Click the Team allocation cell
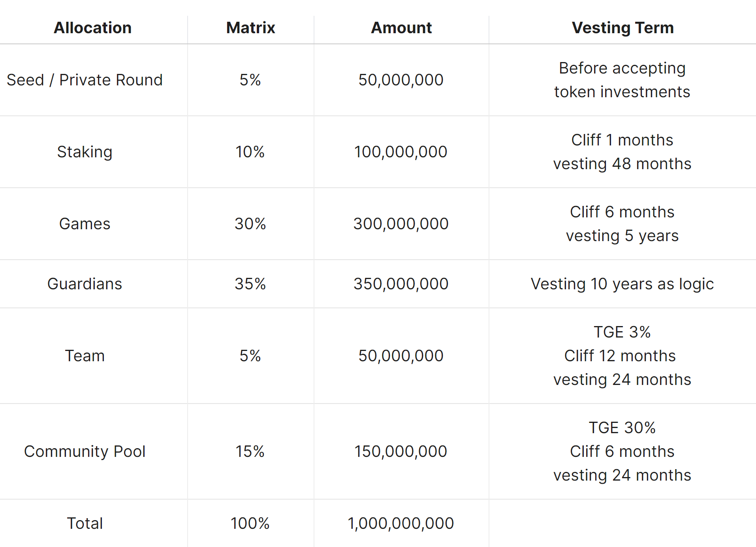This screenshot has width=756, height=547. coord(85,356)
